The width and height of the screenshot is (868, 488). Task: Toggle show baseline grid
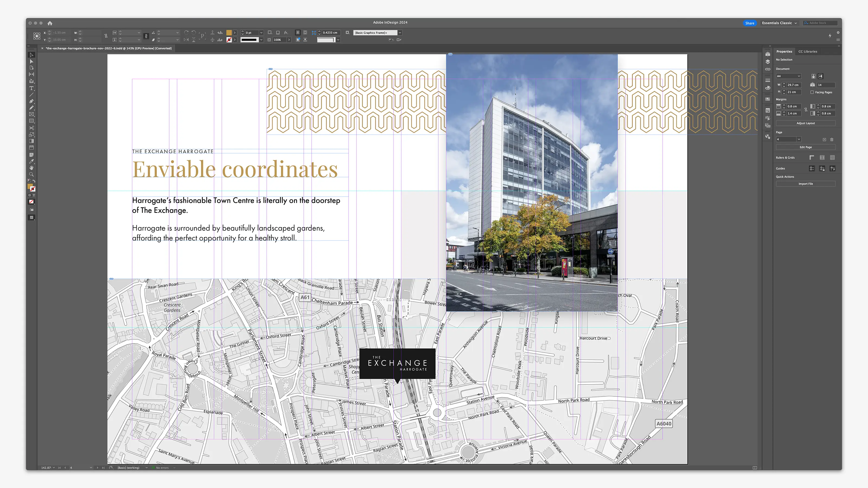[x=822, y=158]
